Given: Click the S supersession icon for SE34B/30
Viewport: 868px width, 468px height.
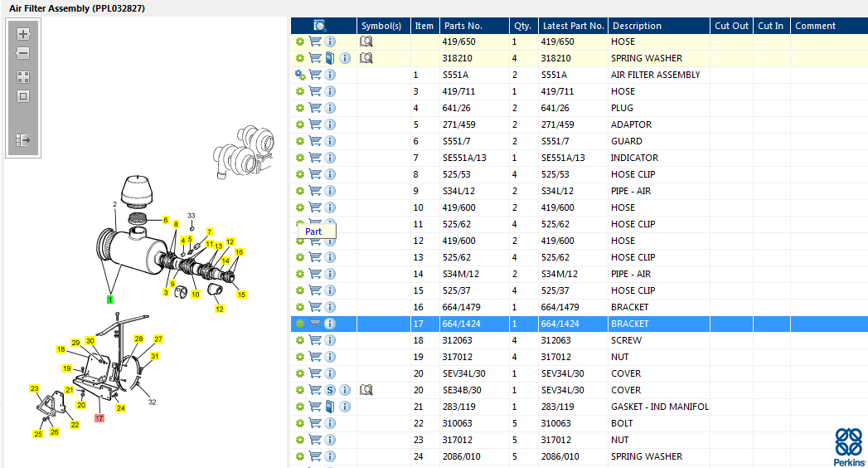Looking at the screenshot, I should point(330,391).
